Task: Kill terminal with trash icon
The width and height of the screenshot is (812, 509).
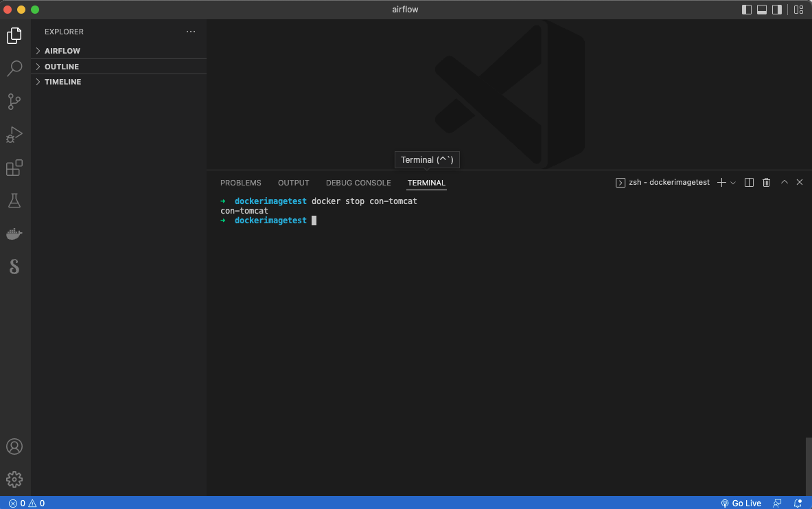Action: [767, 183]
